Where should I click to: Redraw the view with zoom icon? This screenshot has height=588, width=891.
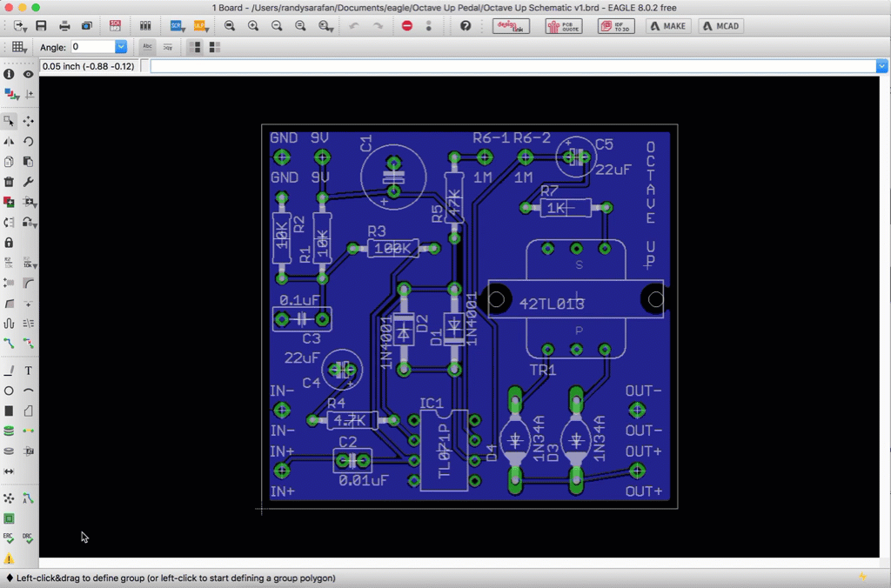tap(300, 26)
